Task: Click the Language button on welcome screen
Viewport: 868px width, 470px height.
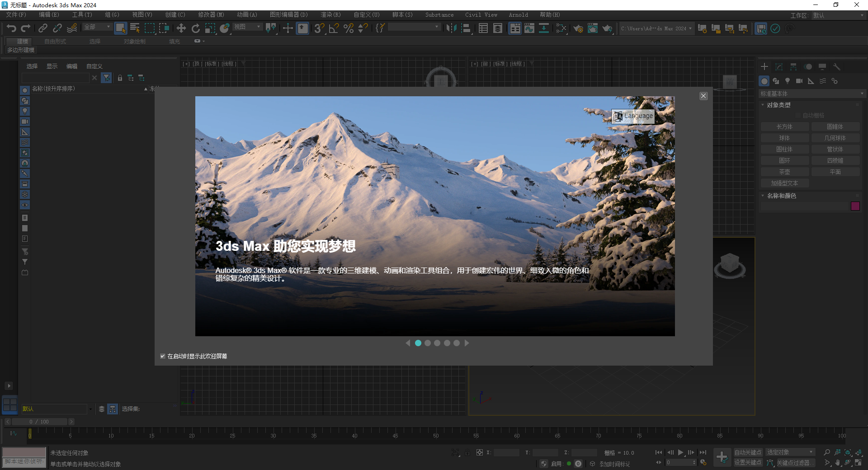Action: 633,116
